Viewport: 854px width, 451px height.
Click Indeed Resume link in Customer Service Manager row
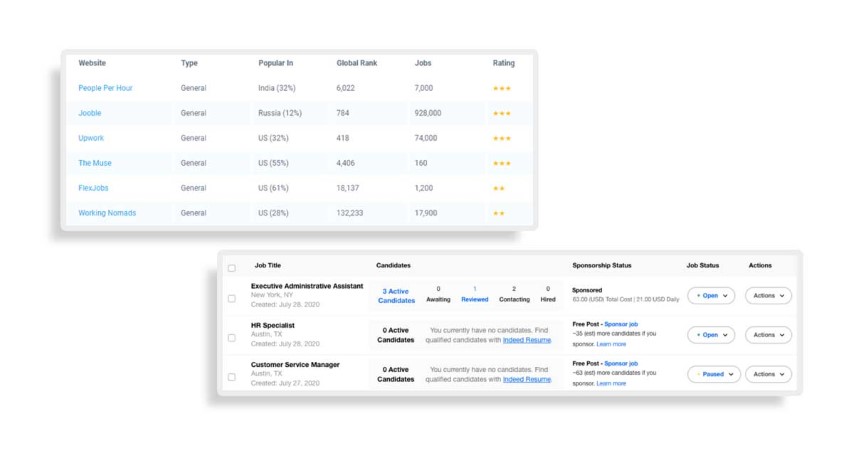coord(527,379)
